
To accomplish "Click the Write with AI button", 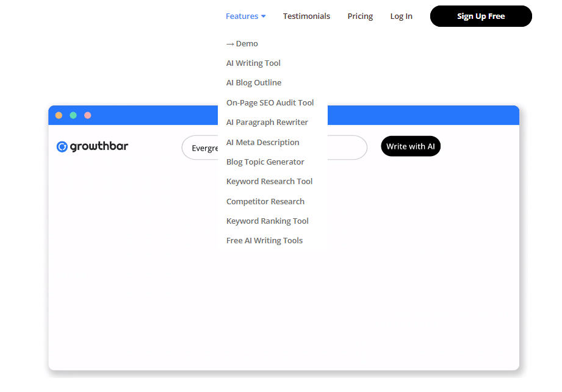I will [x=411, y=146].
